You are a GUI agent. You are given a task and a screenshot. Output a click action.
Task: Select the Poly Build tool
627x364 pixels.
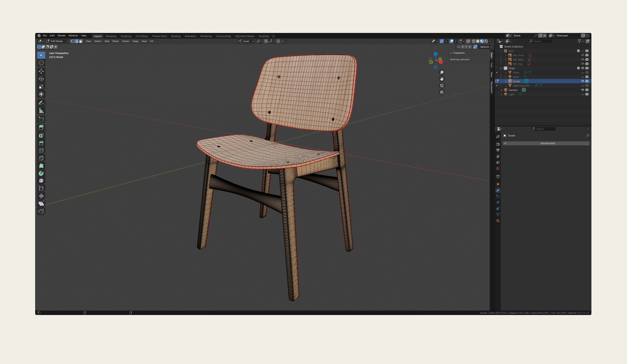[x=41, y=166]
